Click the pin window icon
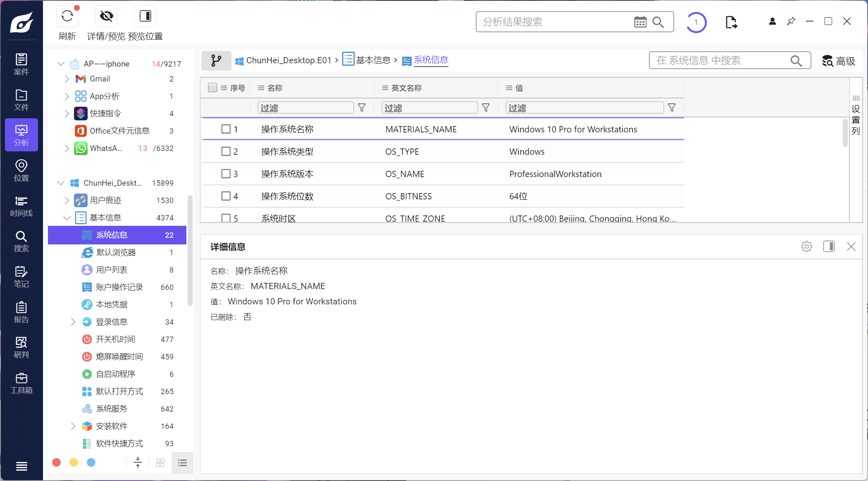The width and height of the screenshot is (868, 481). click(x=791, y=21)
